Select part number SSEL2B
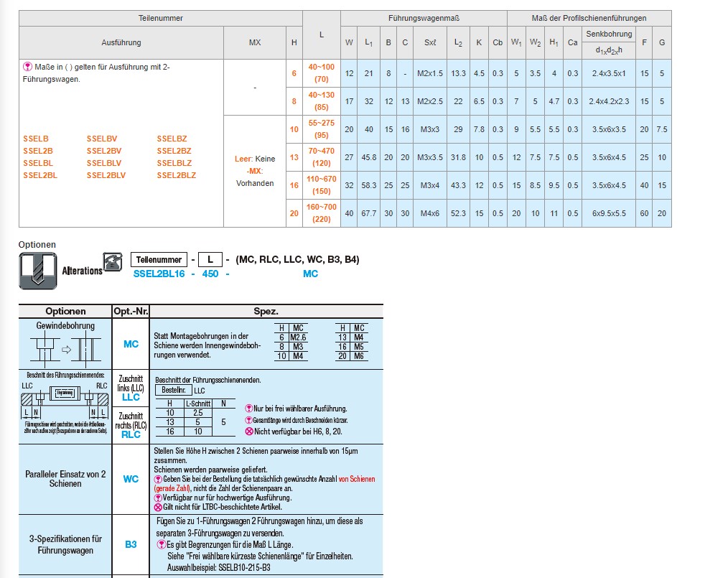 (38, 151)
